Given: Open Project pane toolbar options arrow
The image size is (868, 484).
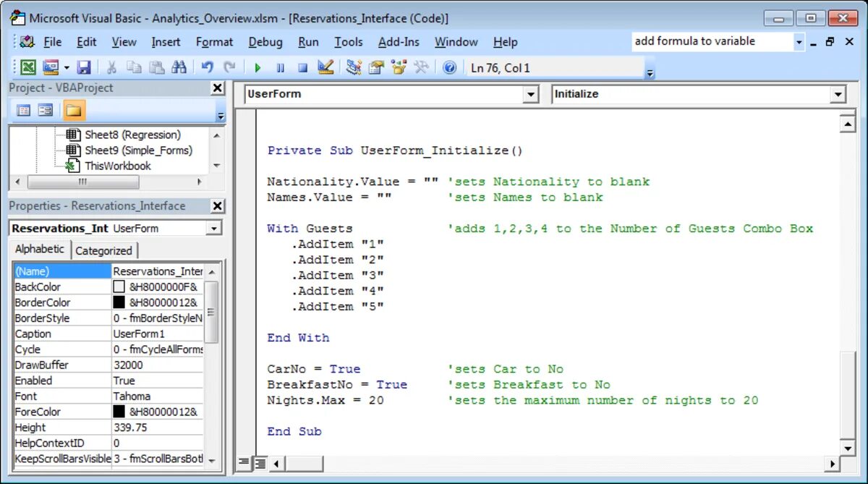Looking at the screenshot, I should coord(221,116).
